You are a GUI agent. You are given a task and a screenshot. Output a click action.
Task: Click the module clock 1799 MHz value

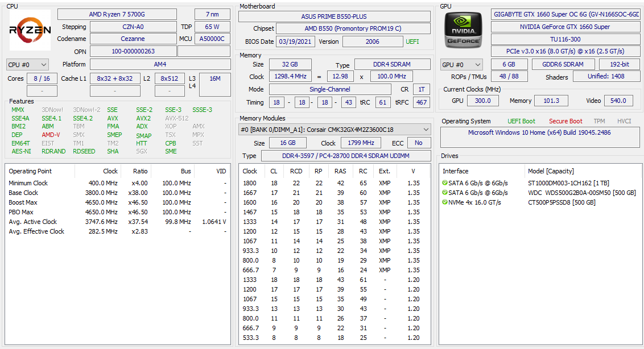(361, 143)
